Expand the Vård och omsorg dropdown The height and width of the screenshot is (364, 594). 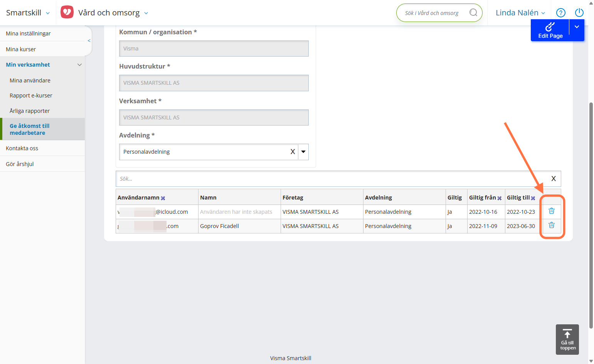[146, 13]
